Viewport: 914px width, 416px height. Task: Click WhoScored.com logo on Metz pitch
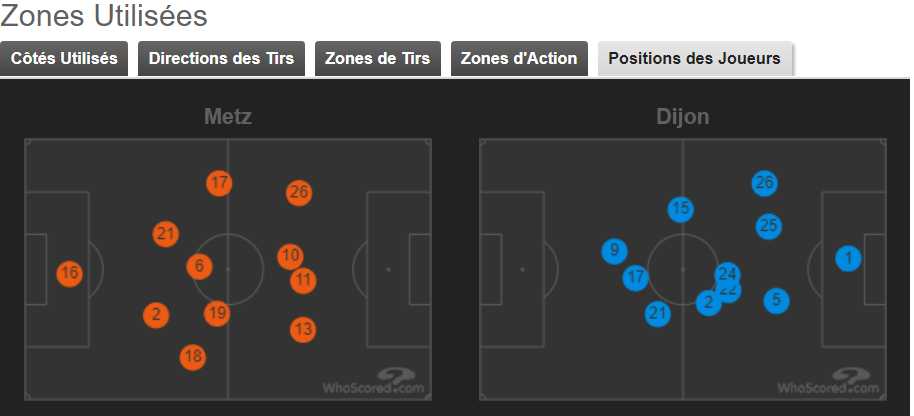(x=374, y=382)
